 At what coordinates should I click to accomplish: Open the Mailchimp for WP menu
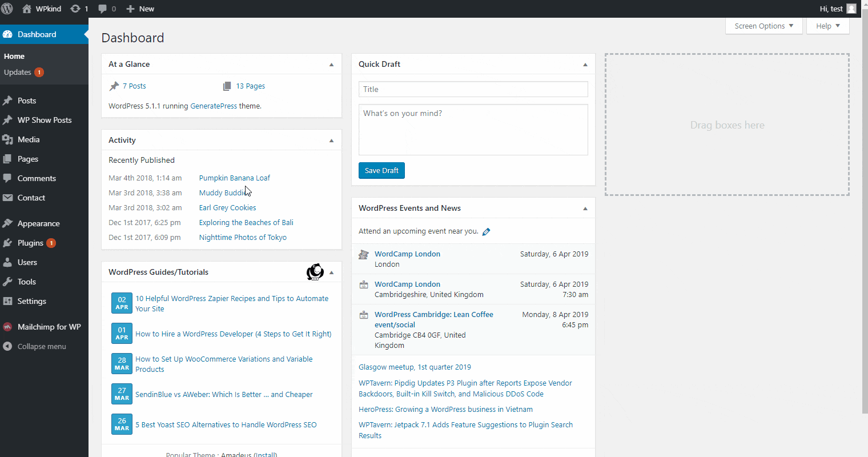pyautogui.click(x=44, y=327)
